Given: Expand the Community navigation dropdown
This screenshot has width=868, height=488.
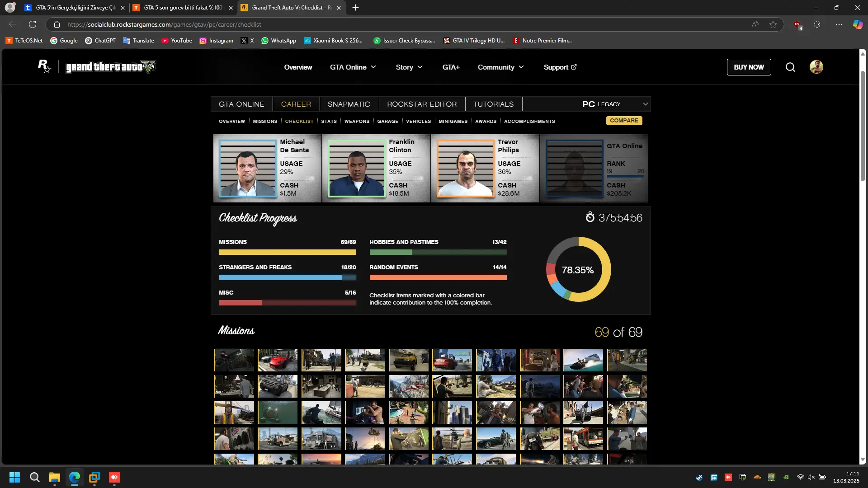Looking at the screenshot, I should pyautogui.click(x=501, y=67).
